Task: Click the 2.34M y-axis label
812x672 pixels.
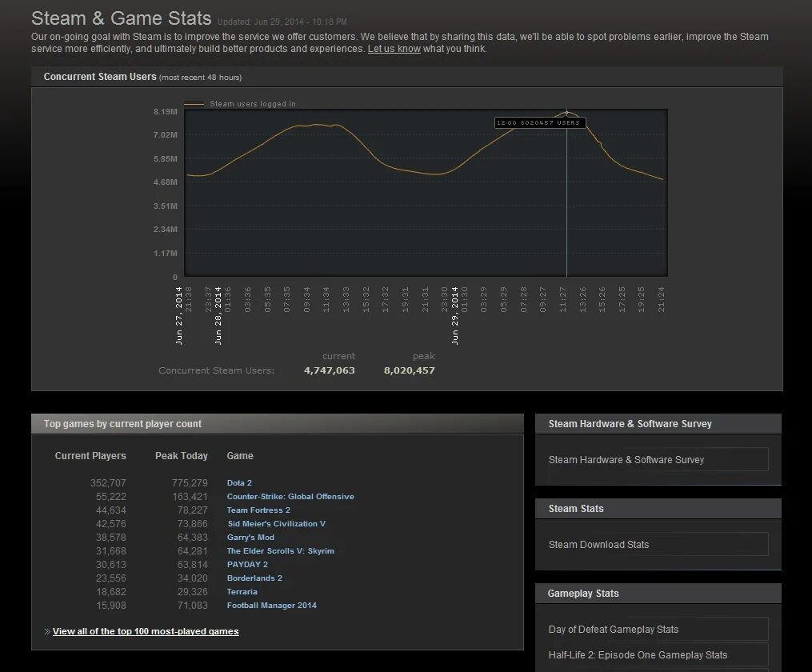Action: coord(165,229)
